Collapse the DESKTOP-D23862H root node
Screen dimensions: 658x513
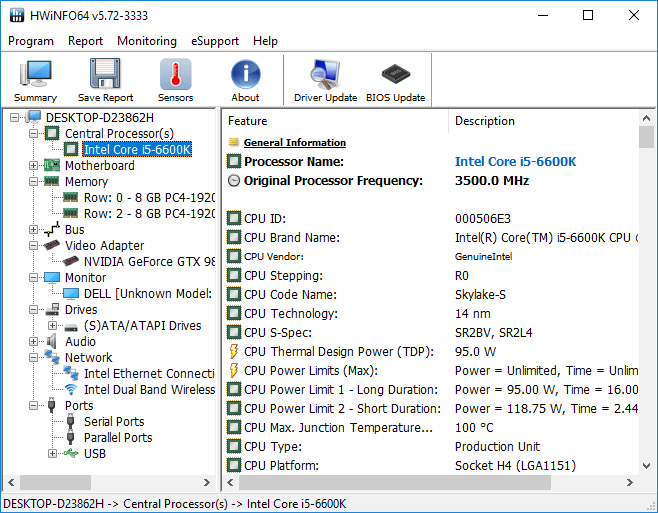[x=14, y=118]
